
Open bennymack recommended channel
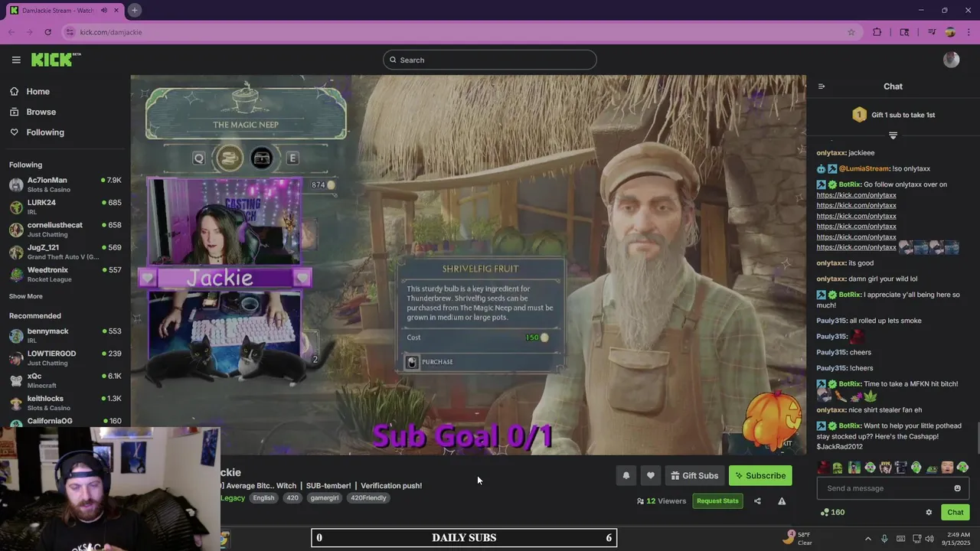(x=65, y=335)
